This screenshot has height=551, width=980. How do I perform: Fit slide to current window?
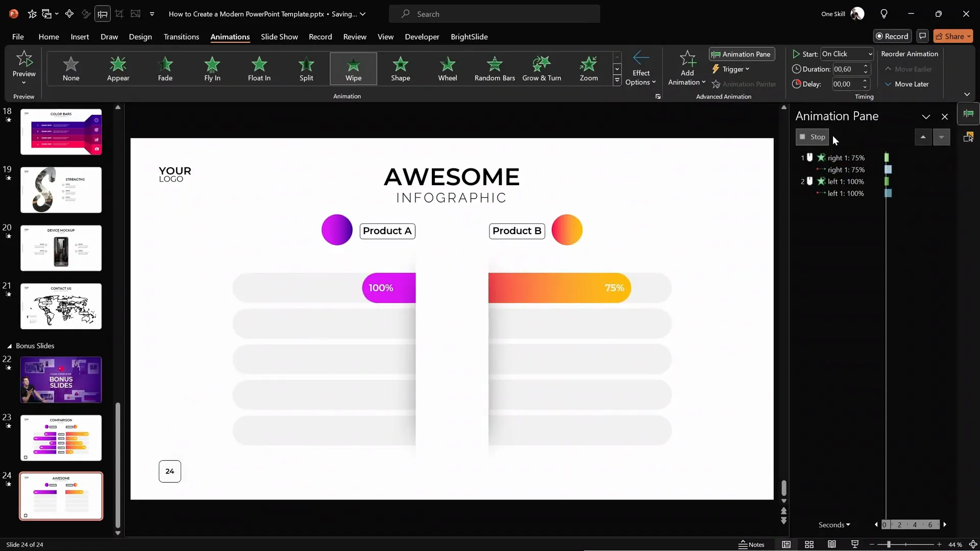click(973, 544)
